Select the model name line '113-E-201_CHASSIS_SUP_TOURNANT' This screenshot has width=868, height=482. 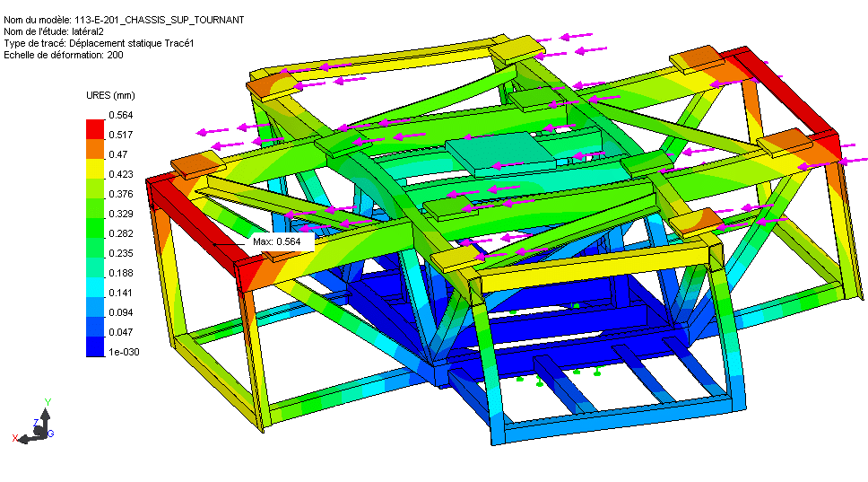tap(160, 20)
